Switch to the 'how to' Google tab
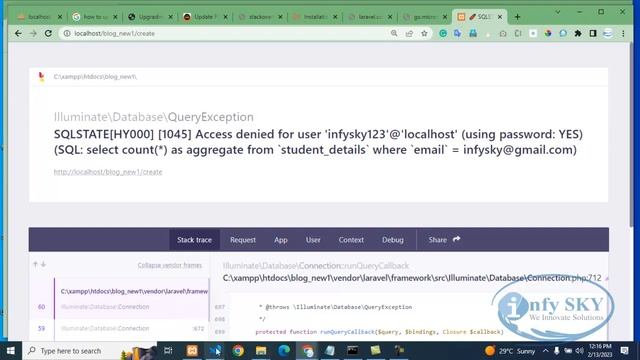640x360 pixels. [94, 17]
